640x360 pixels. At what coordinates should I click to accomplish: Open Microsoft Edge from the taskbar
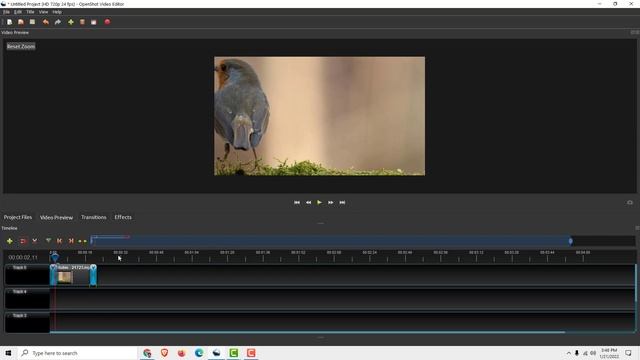199,353
